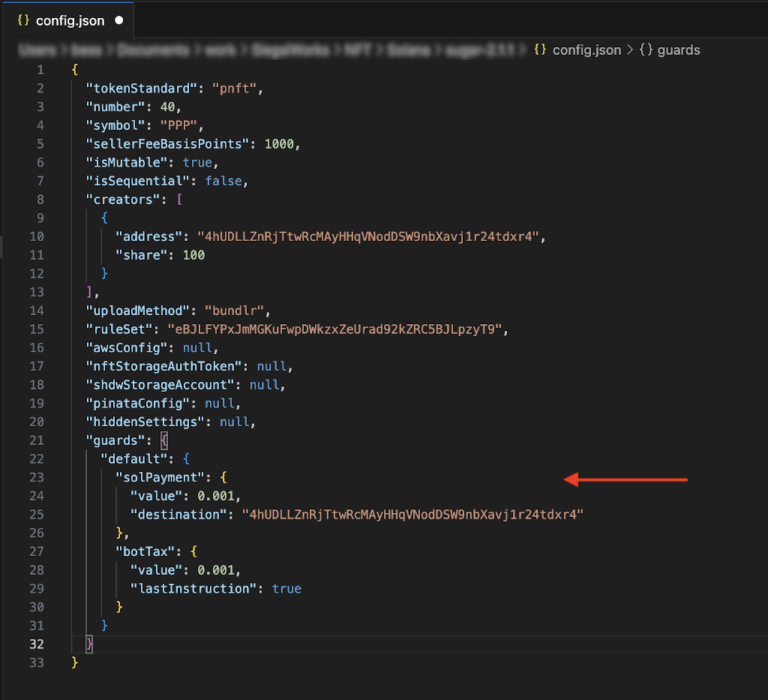
Task: Click the "guards" key on line 21
Action: pyautogui.click(x=115, y=441)
